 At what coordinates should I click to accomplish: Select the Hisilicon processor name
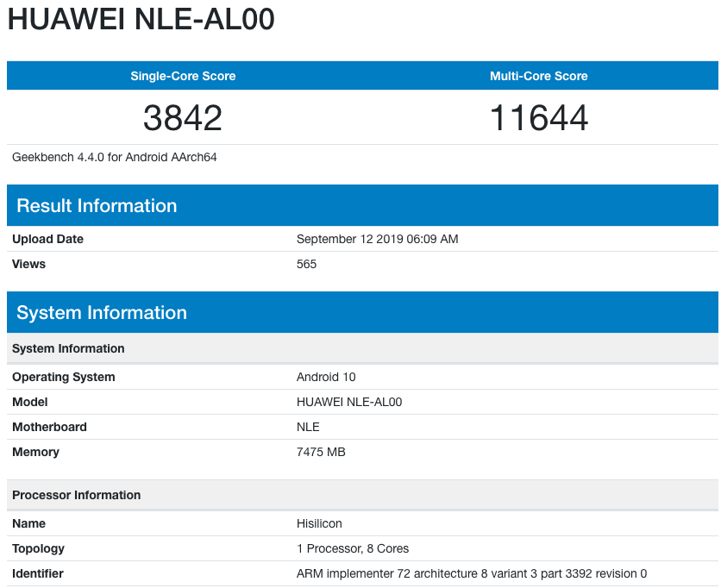point(319,523)
